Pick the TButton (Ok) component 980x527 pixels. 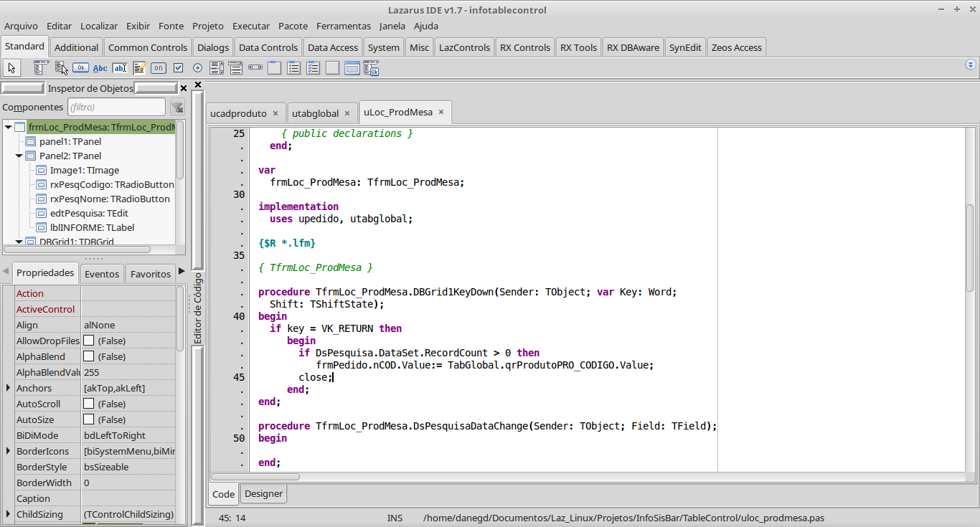click(80, 68)
